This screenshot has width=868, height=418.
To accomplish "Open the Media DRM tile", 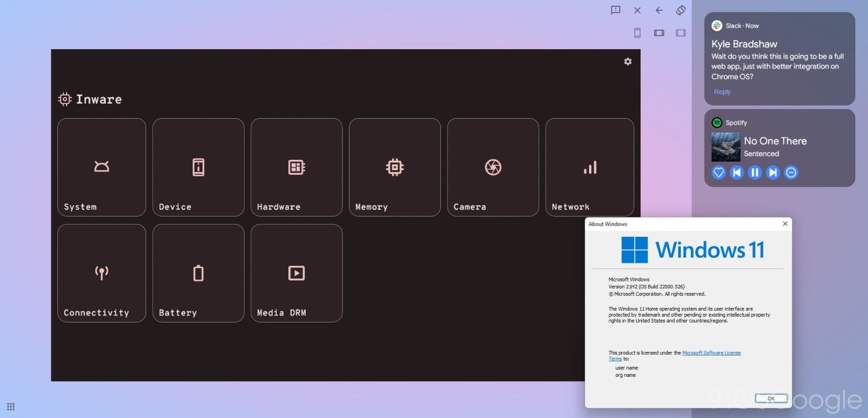I will tap(296, 273).
